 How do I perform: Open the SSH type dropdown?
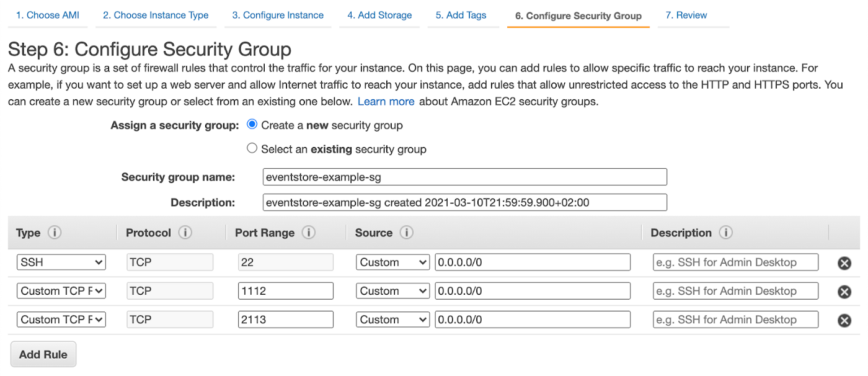[61, 262]
